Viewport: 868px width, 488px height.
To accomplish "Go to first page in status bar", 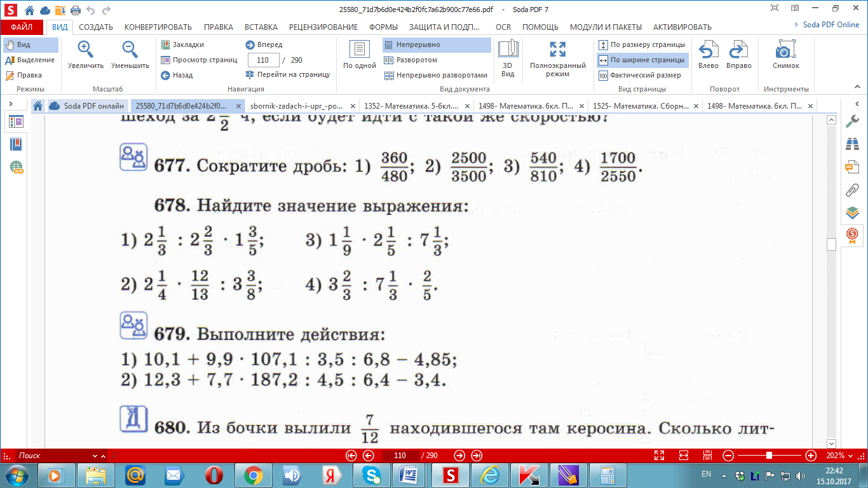I will pyautogui.click(x=351, y=456).
